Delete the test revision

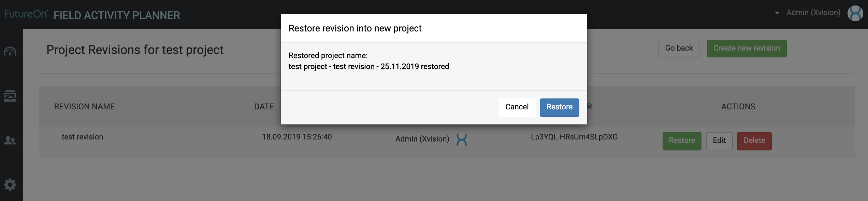pos(754,140)
